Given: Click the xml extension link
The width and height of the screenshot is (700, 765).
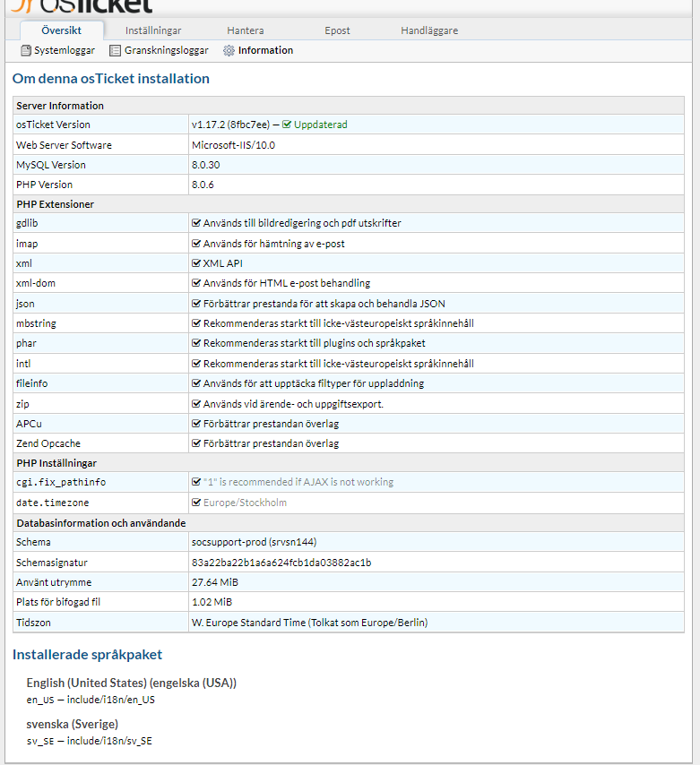Looking at the screenshot, I should pyautogui.click(x=23, y=263).
